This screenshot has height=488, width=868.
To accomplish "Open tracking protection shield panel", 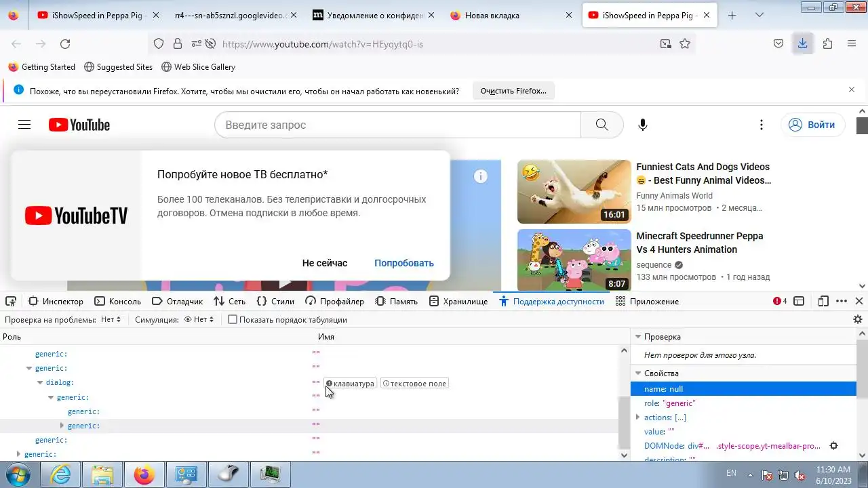I will pyautogui.click(x=159, y=44).
